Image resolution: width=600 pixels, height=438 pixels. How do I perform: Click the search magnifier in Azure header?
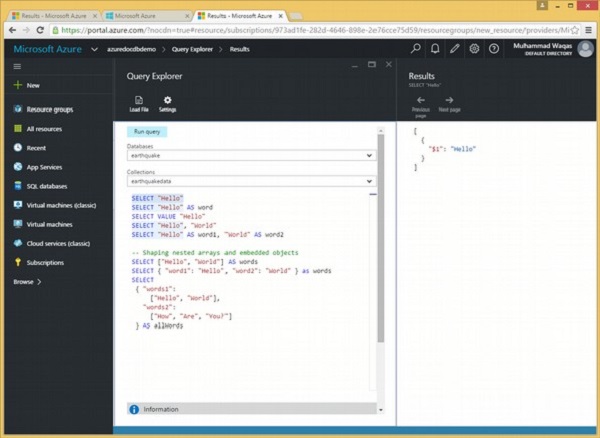[x=416, y=48]
